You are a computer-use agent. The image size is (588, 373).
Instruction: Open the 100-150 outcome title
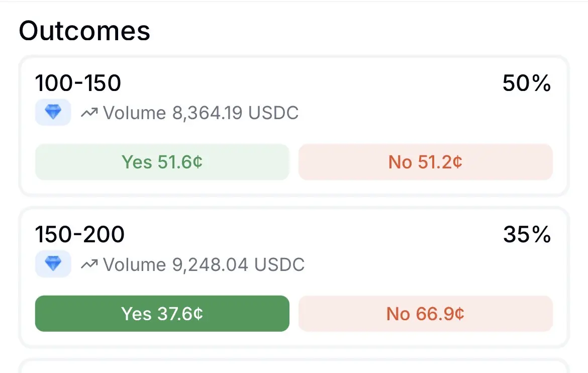(78, 83)
